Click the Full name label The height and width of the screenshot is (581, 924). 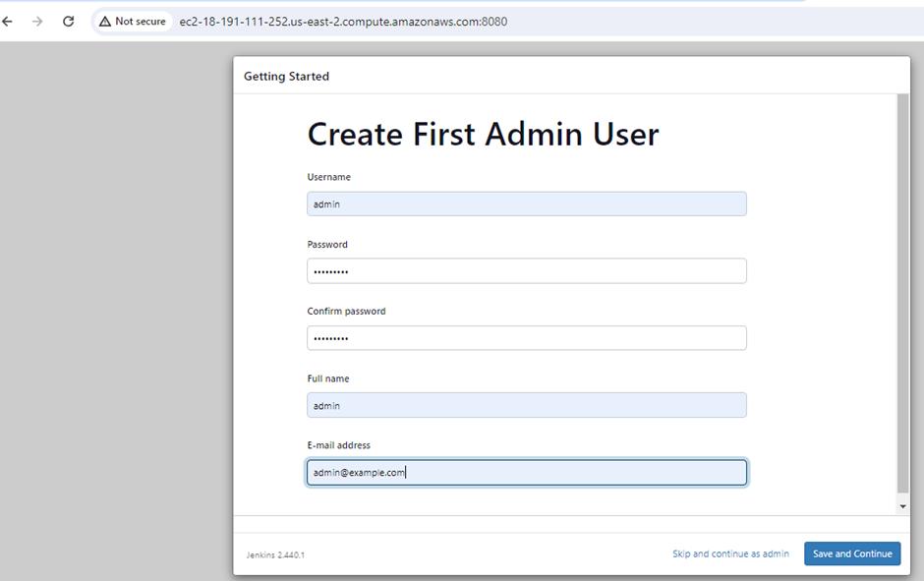tap(328, 378)
